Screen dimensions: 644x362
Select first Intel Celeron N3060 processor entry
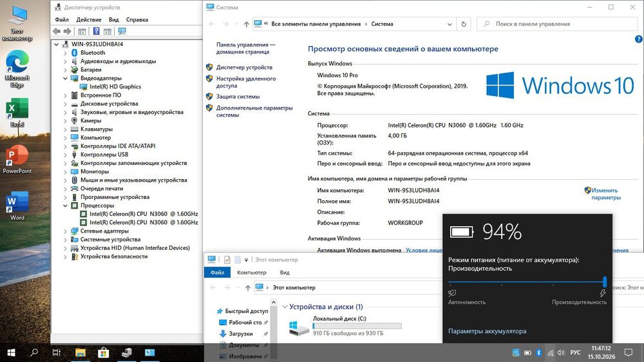point(144,214)
